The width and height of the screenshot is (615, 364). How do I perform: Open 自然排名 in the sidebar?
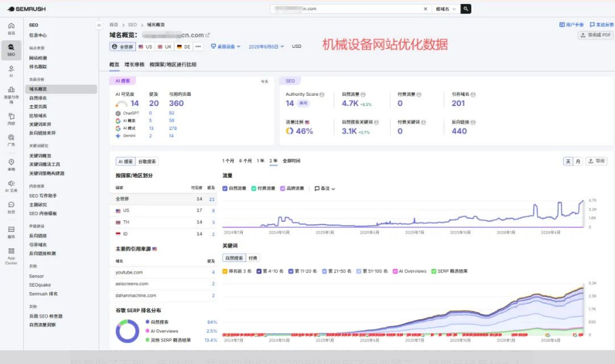point(38,98)
